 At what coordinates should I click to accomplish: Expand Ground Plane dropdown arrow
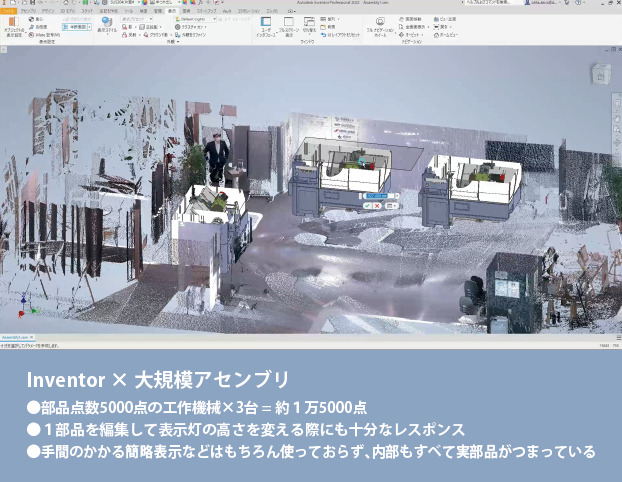pos(171,35)
